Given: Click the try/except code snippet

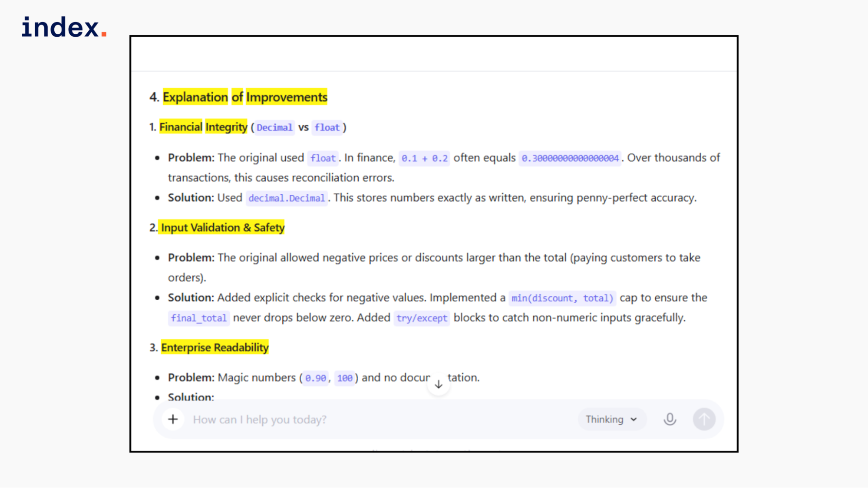Looking at the screenshot, I should point(422,318).
